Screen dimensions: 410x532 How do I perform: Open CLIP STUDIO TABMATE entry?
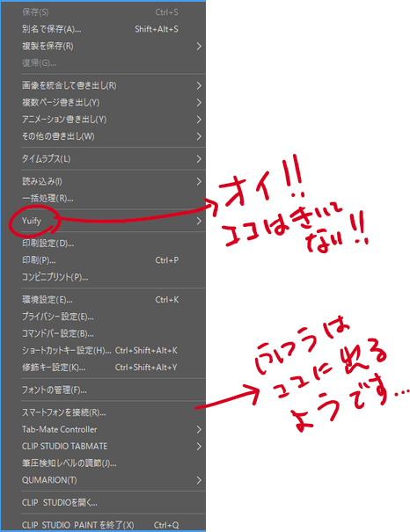pyautogui.click(x=103, y=447)
